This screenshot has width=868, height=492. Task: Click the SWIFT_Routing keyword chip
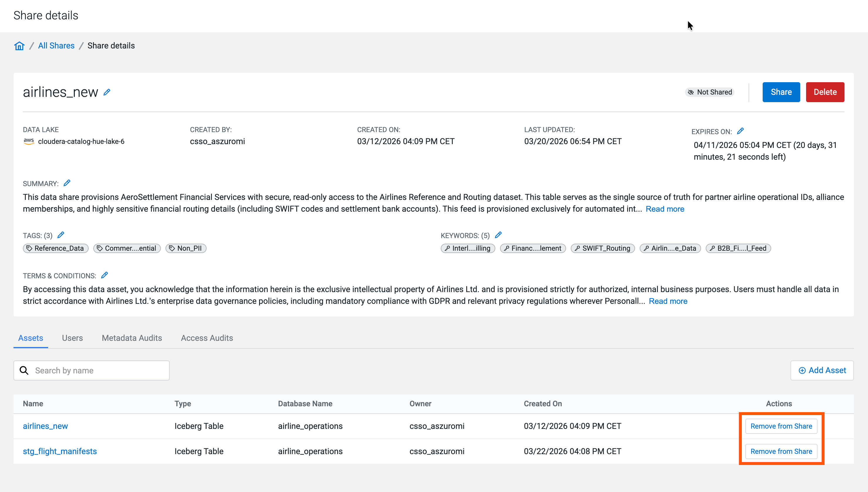(602, 248)
